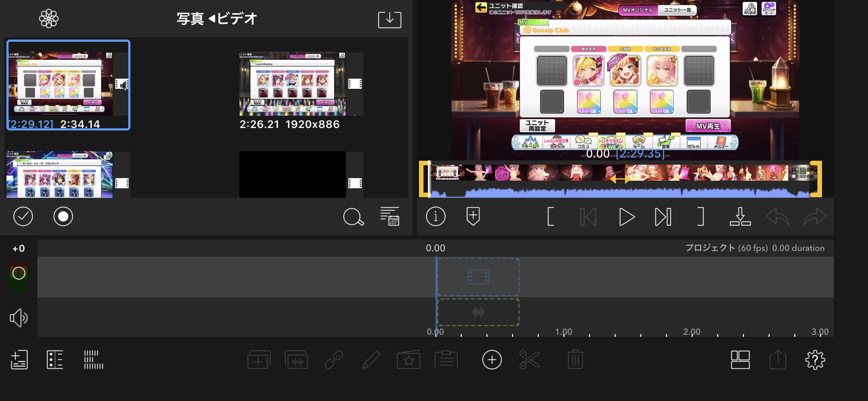Tap the clipboard paste icon
Image resolution: width=868 pixels, height=401 pixels.
(446, 360)
